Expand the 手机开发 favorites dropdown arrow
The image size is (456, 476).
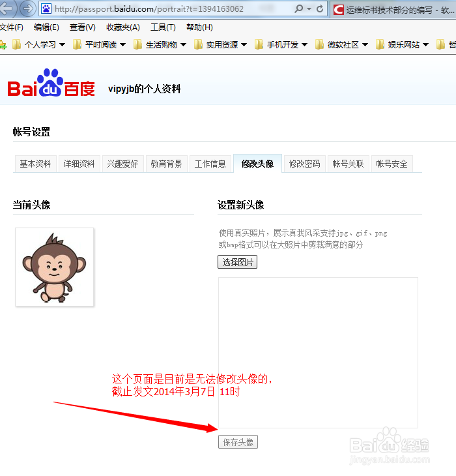tap(305, 45)
